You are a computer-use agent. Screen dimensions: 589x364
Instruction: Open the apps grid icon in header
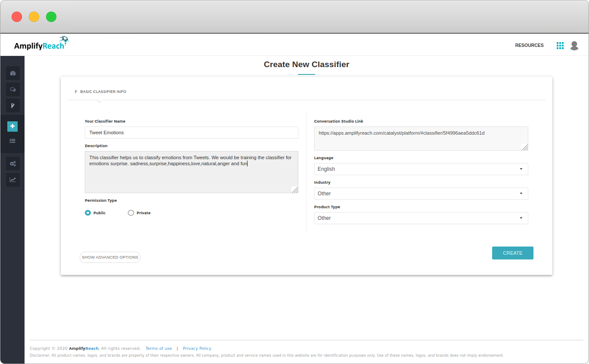(x=560, y=45)
